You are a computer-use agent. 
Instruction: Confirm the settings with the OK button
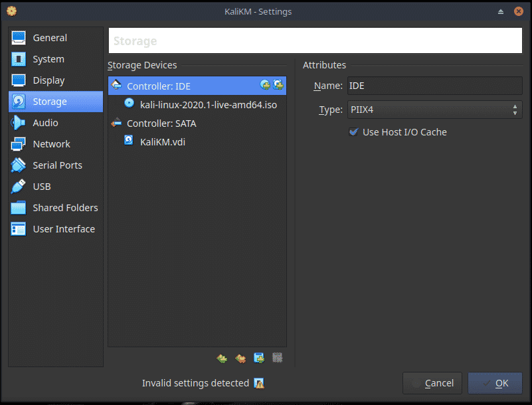point(495,383)
